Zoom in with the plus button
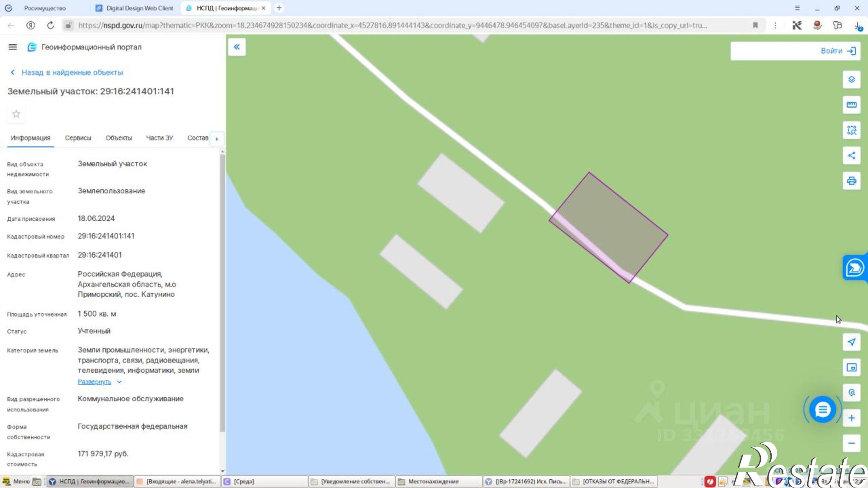The image size is (868, 488). click(x=852, y=418)
